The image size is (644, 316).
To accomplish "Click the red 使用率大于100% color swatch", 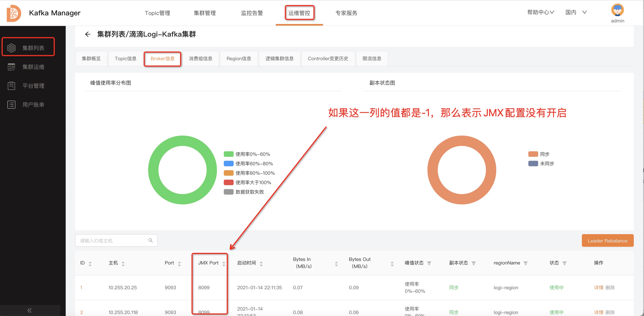I will click(x=229, y=183).
